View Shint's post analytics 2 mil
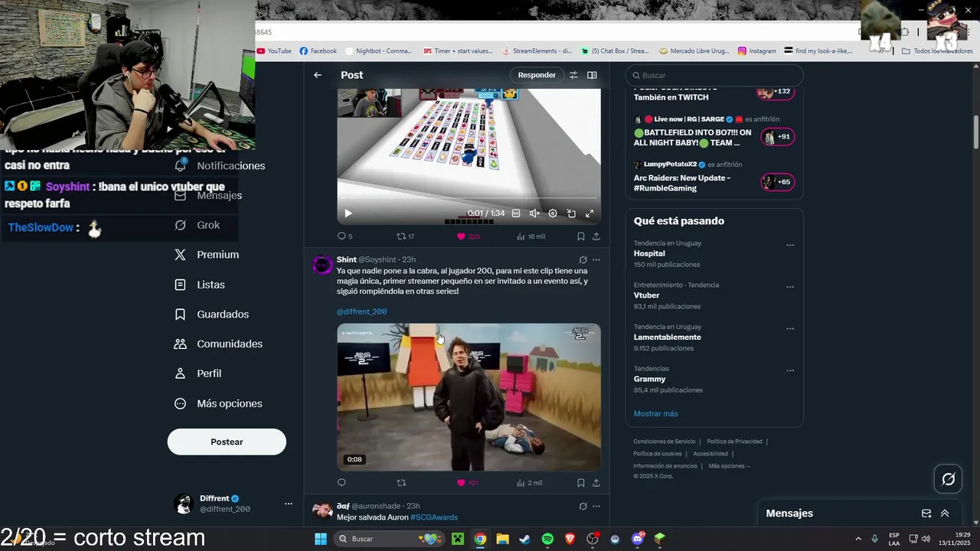Screen dimensions: 980x551 point(529,483)
